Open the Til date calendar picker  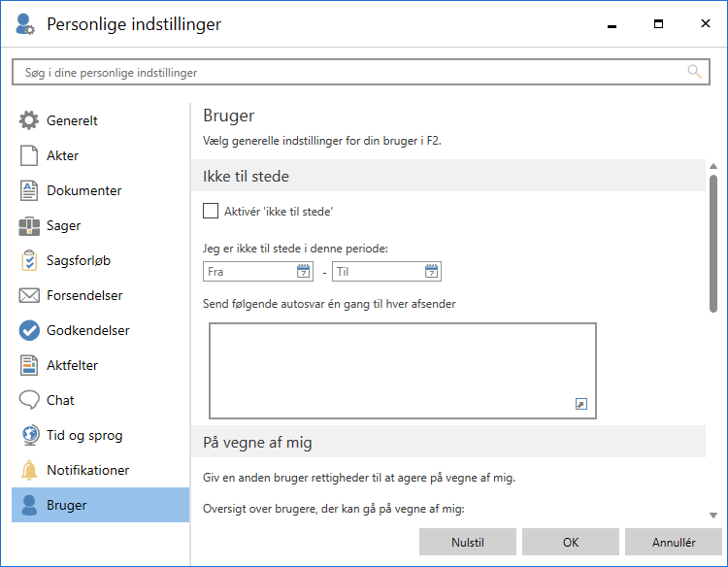tap(432, 272)
